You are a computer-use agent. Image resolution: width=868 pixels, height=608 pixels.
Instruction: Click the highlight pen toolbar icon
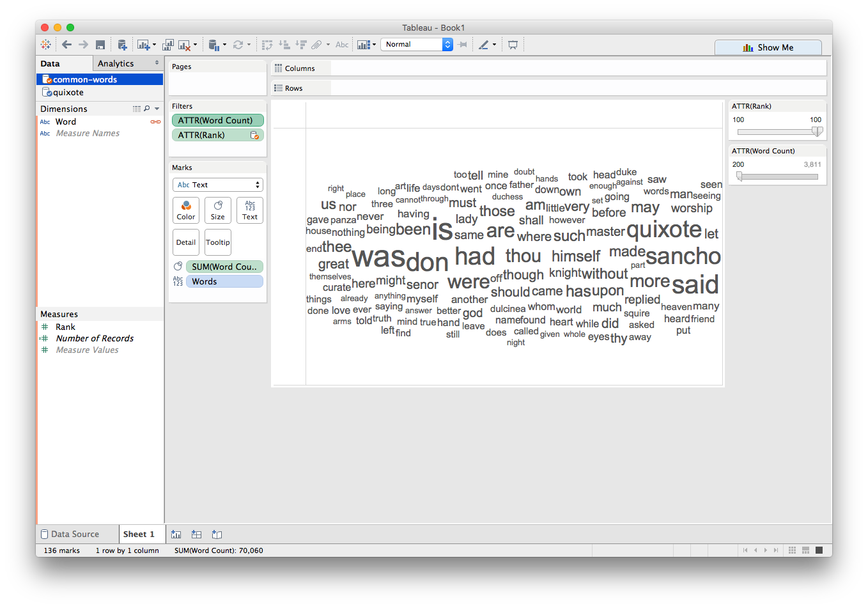pos(484,45)
